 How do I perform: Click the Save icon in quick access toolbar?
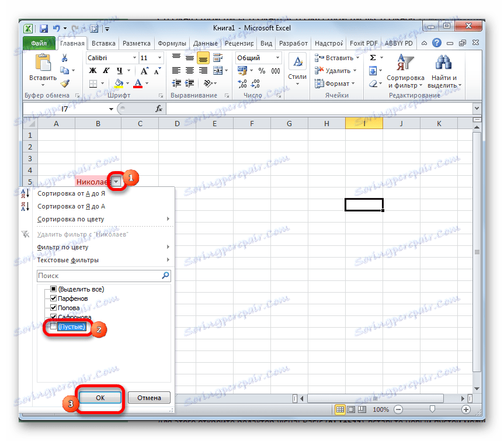[44, 29]
